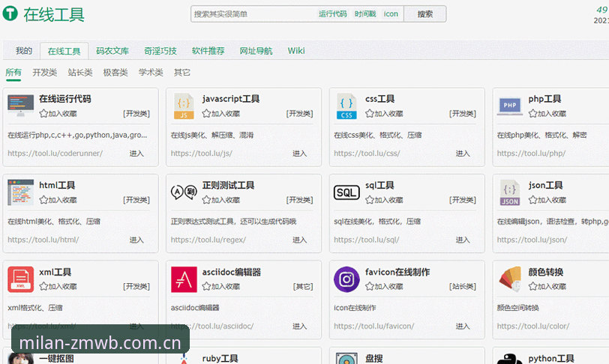Click 进入 on html工具 card
This screenshot has width=609, height=364.
click(x=136, y=240)
